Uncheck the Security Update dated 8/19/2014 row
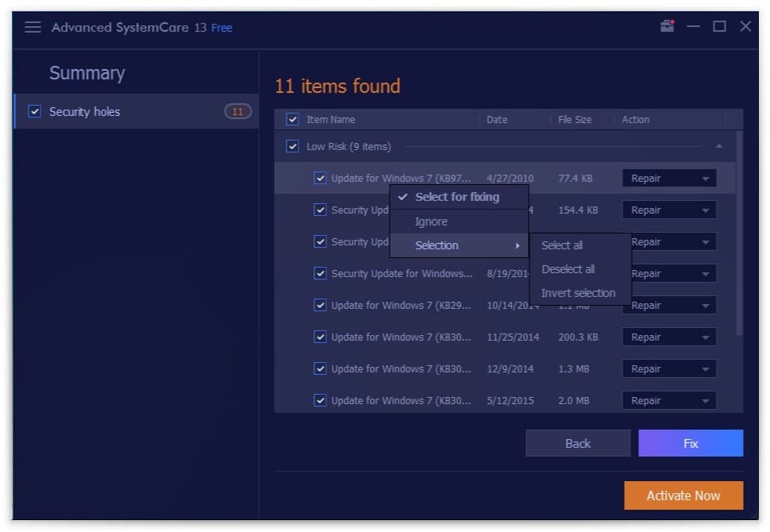The image size is (770, 532). (x=320, y=273)
